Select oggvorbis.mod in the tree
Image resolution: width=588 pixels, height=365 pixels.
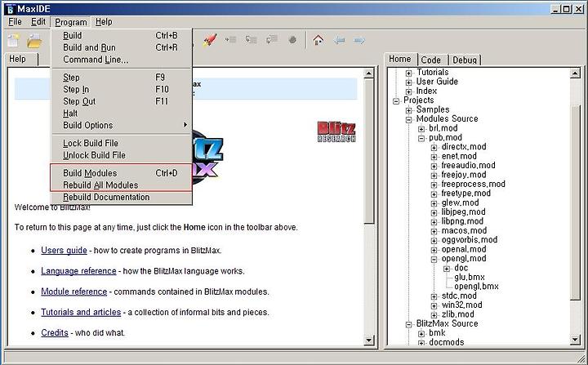click(470, 240)
